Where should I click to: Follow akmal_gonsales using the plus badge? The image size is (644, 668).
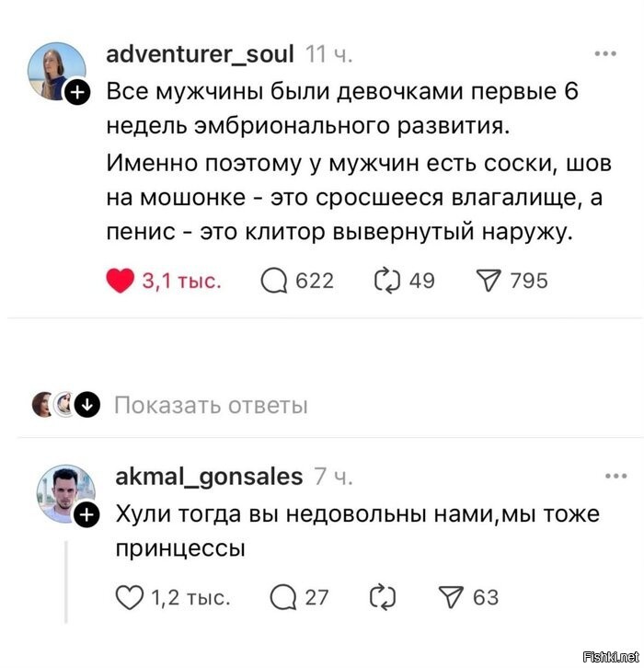pyautogui.click(x=86, y=514)
